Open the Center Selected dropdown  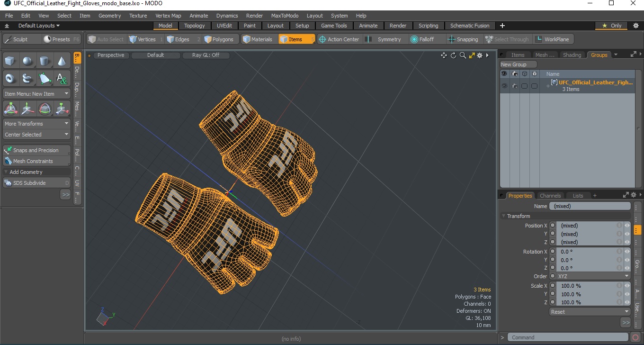(x=37, y=135)
